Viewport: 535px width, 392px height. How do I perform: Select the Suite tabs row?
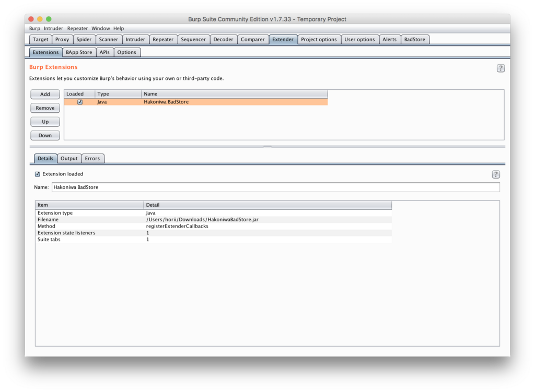(214, 240)
